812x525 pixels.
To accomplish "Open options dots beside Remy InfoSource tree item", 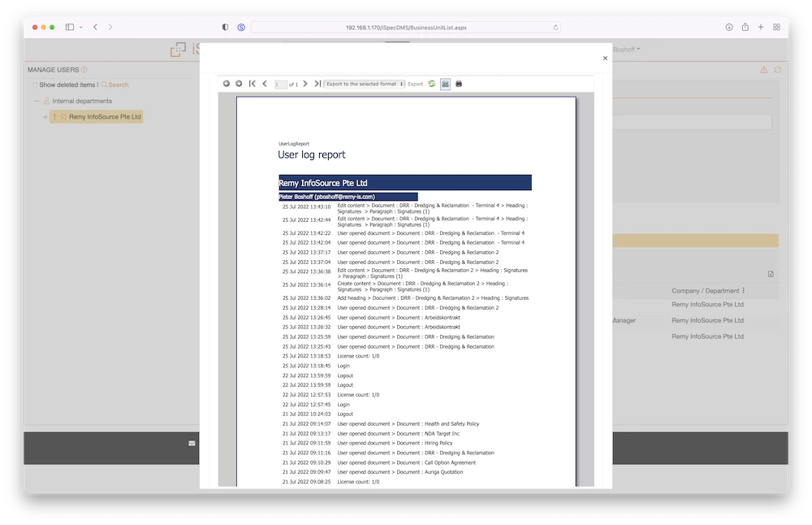I will tap(54, 117).
